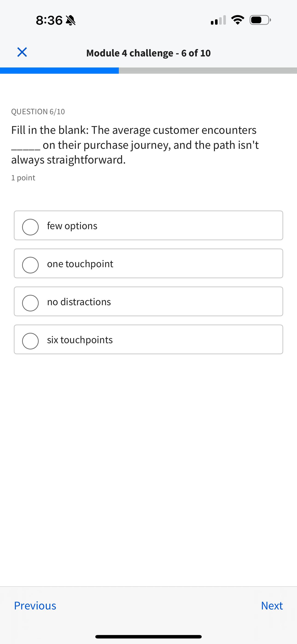Viewport: 297px width, 644px height.
Task: Tap the "1 point" label
Action: click(x=23, y=178)
